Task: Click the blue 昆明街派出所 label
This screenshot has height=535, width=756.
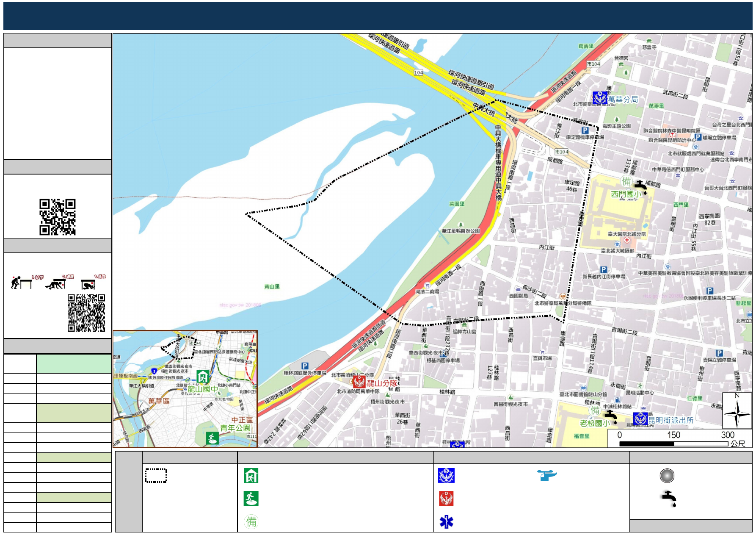Action: [671, 420]
